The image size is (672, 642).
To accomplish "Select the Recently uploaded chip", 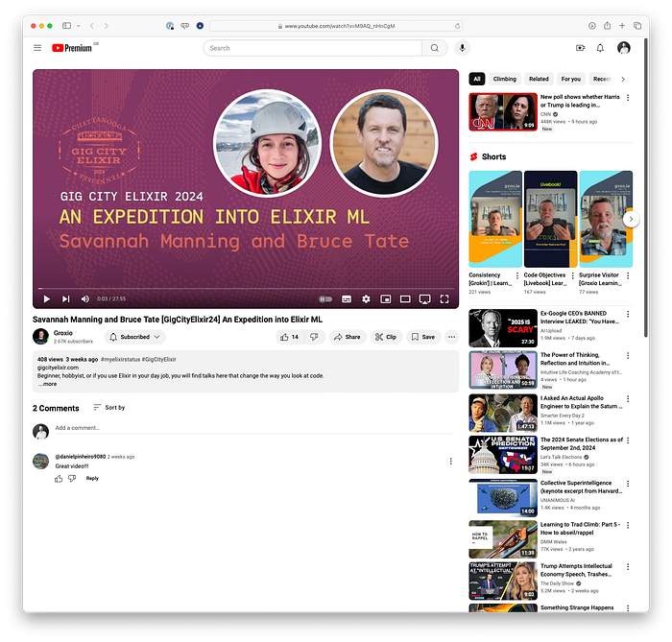I will [601, 79].
